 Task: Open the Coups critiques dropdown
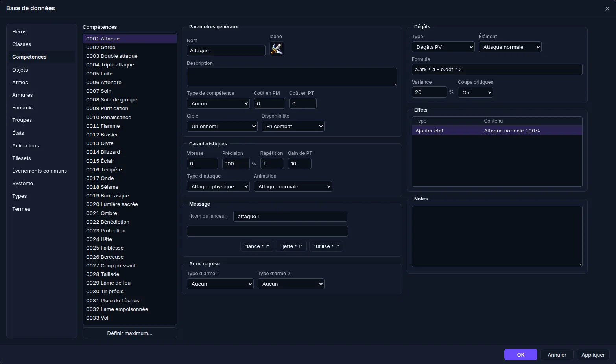476,92
